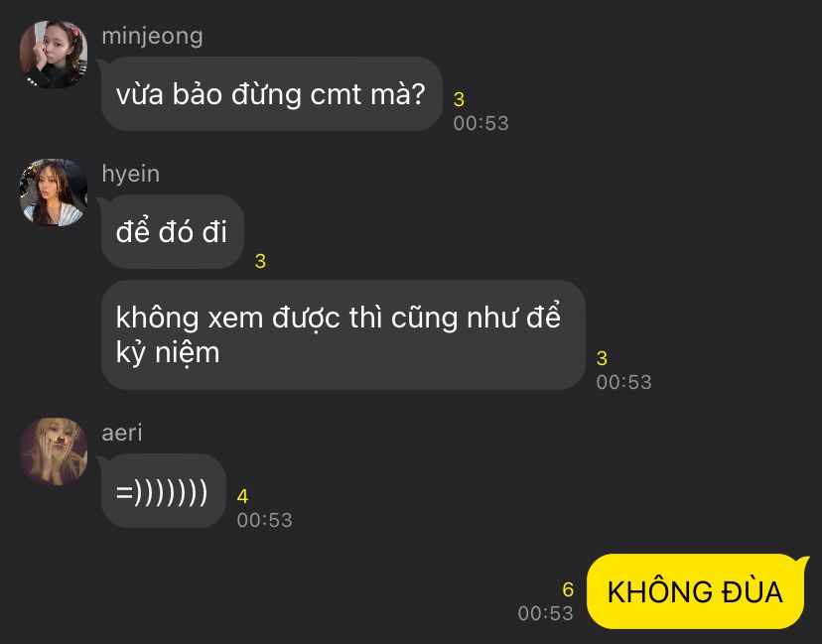
Task: Click unread count 3 beside minjeong's message
Action: [459, 99]
